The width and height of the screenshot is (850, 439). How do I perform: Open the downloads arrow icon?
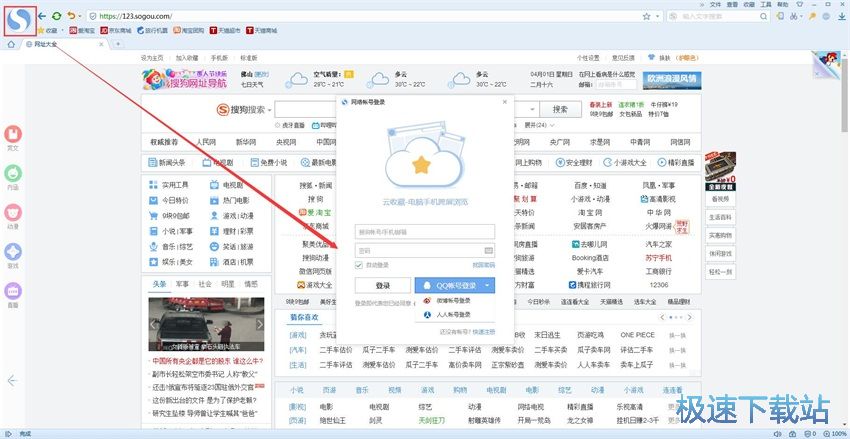click(x=840, y=17)
